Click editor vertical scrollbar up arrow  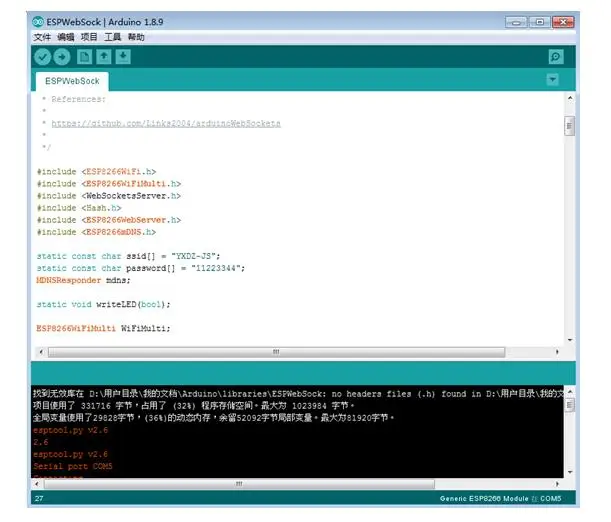tap(570, 98)
